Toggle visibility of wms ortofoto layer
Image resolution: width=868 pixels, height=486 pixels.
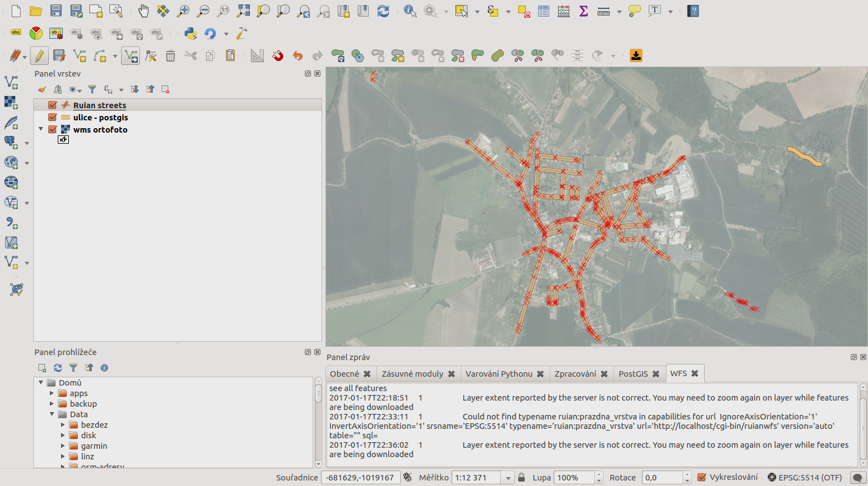tap(53, 129)
